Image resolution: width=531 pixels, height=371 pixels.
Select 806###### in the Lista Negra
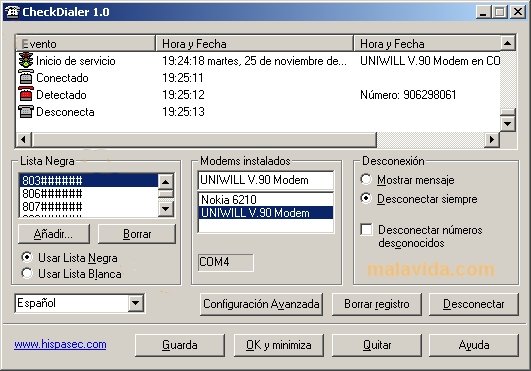[89, 194]
